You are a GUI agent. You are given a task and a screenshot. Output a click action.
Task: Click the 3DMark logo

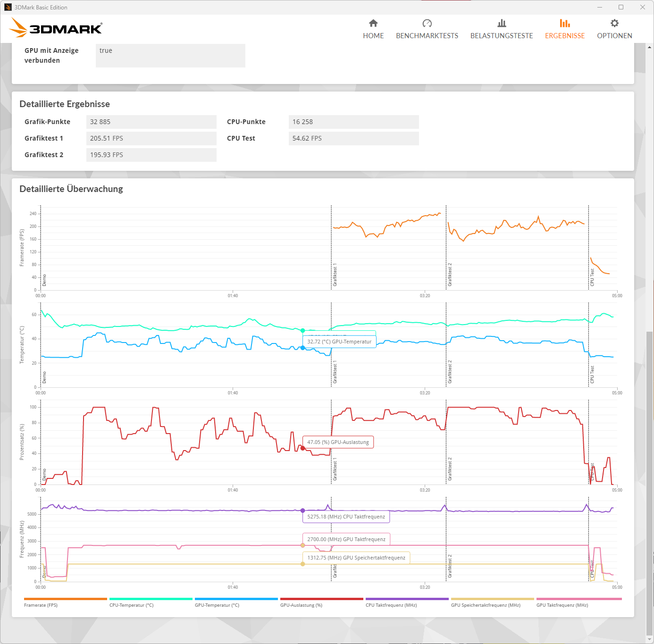pyautogui.click(x=56, y=28)
